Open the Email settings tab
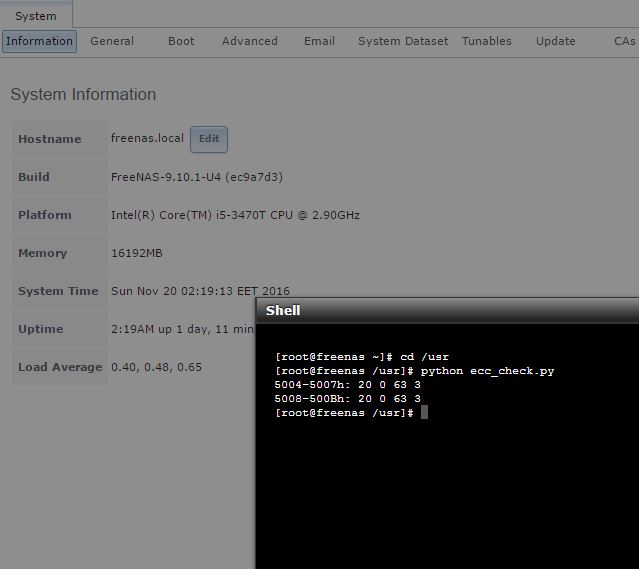This screenshot has height=569, width=639. pos(320,41)
